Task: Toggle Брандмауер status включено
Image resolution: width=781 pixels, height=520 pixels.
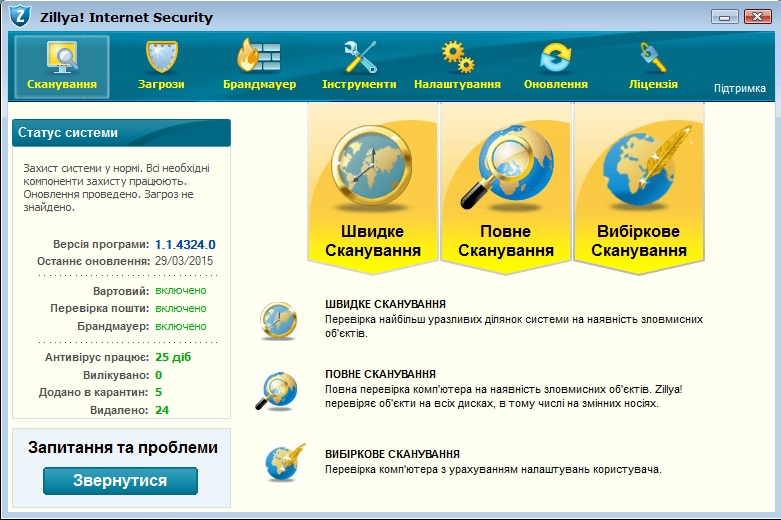Action: coord(181,327)
